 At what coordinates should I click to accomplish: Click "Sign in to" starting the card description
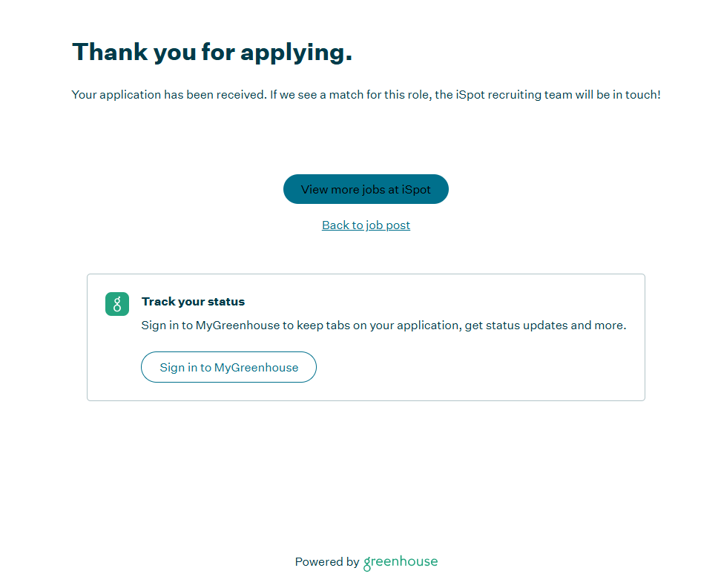(x=167, y=326)
